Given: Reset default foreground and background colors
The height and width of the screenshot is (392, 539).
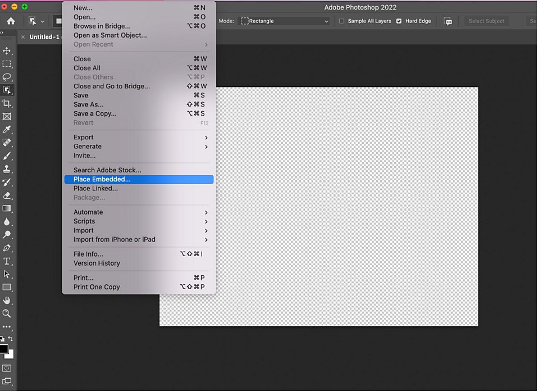Looking at the screenshot, I should point(2,339).
